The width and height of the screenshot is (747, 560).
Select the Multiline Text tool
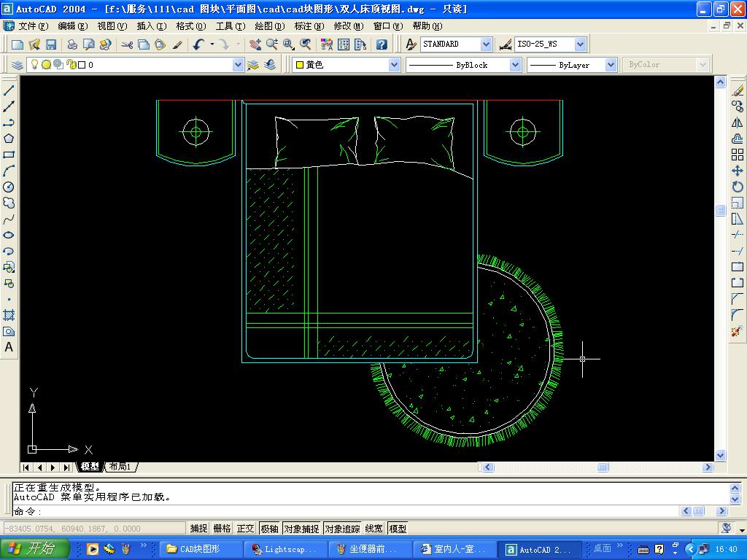(9, 347)
